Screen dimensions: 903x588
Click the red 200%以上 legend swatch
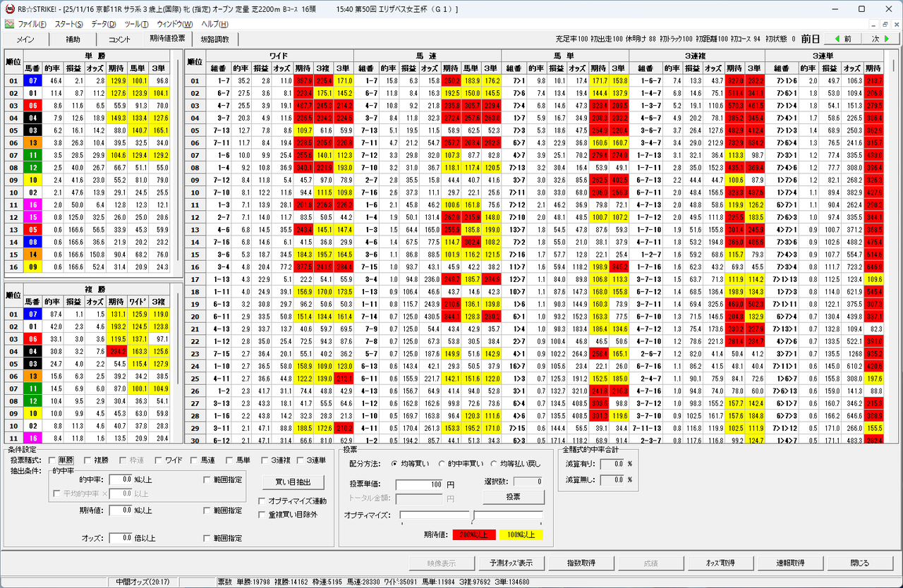[473, 534]
